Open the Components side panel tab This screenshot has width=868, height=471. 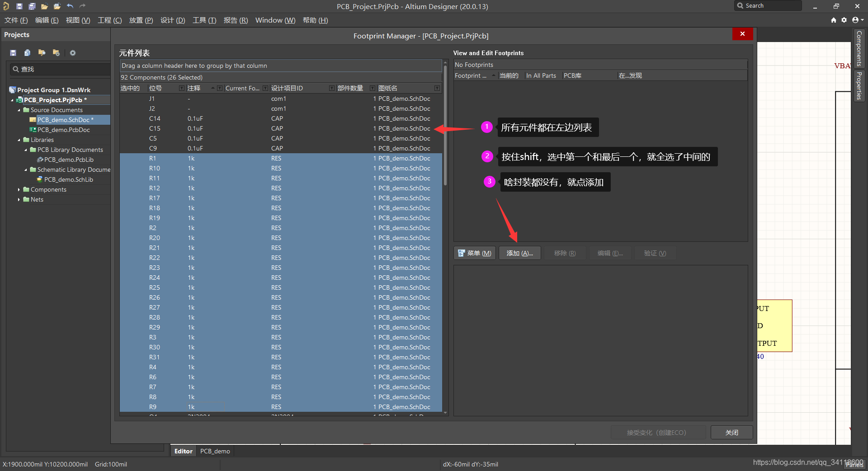[x=859, y=48]
